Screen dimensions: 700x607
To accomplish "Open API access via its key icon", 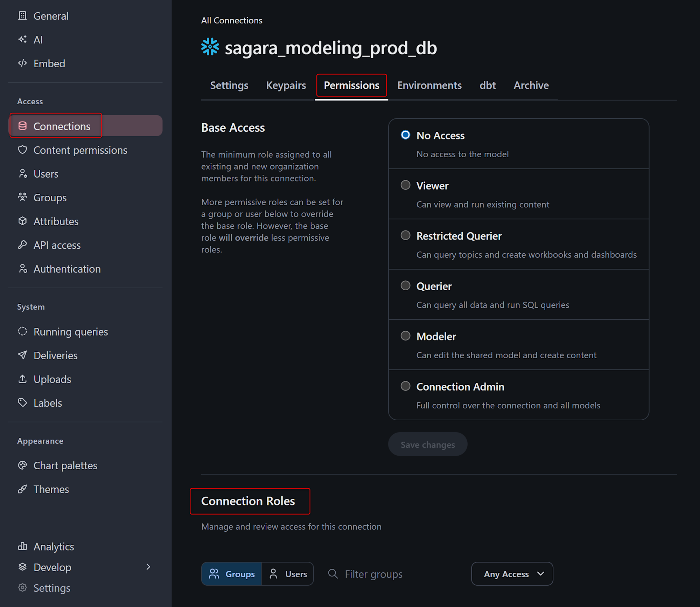I will point(22,245).
